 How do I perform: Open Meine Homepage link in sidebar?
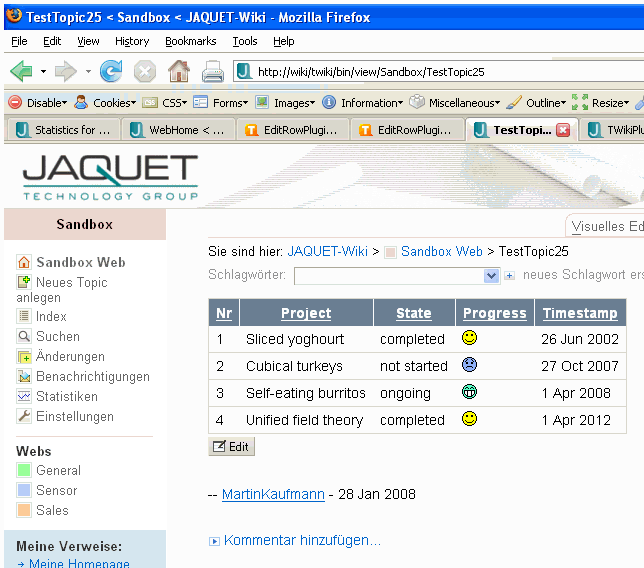pyautogui.click(x=79, y=563)
